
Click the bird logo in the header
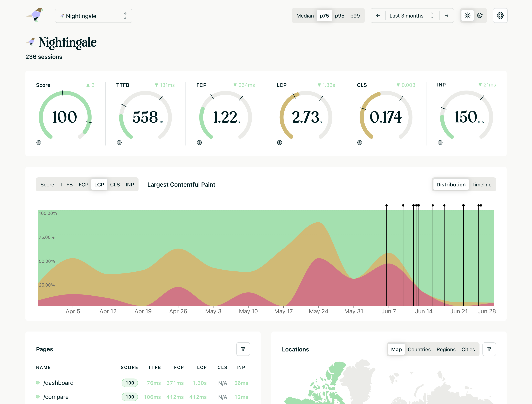(35, 15)
